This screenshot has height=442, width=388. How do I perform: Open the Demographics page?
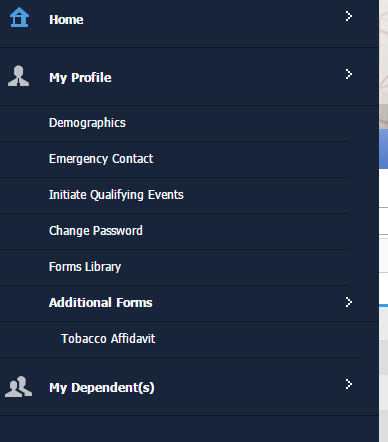click(x=87, y=123)
